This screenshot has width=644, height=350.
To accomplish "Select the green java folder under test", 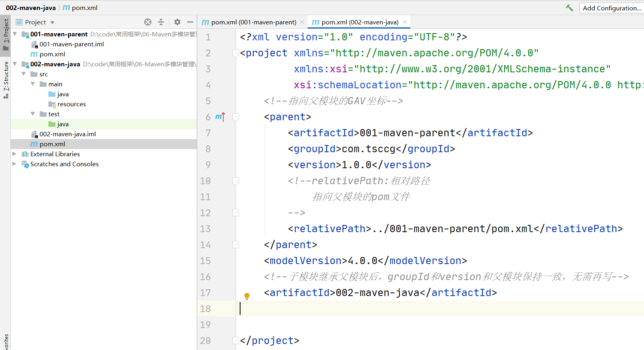I will point(63,124).
